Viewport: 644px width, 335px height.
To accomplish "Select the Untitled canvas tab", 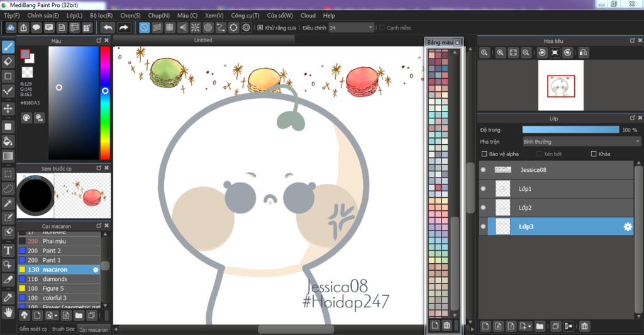I will pos(203,40).
